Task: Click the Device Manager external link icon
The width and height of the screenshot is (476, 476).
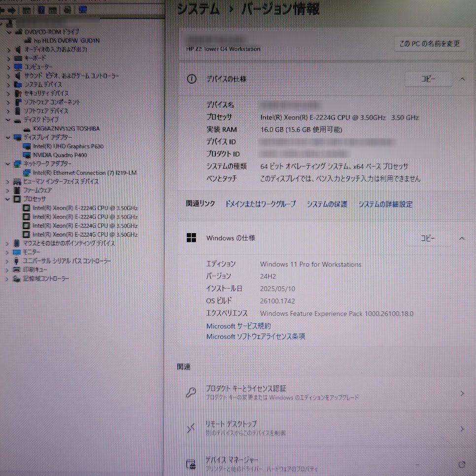Action: pos(462,464)
